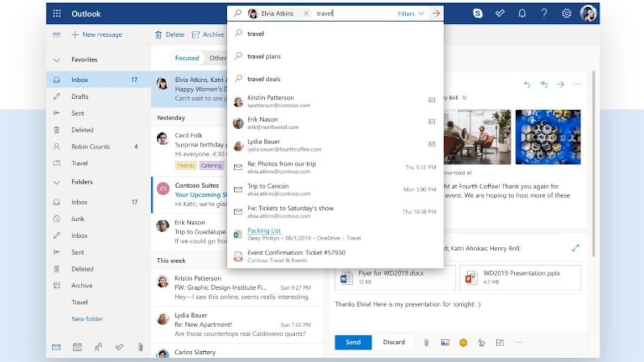The image size is (644, 362).
Task: Remove the Elvia Atkins search chip
Action: pos(306,13)
